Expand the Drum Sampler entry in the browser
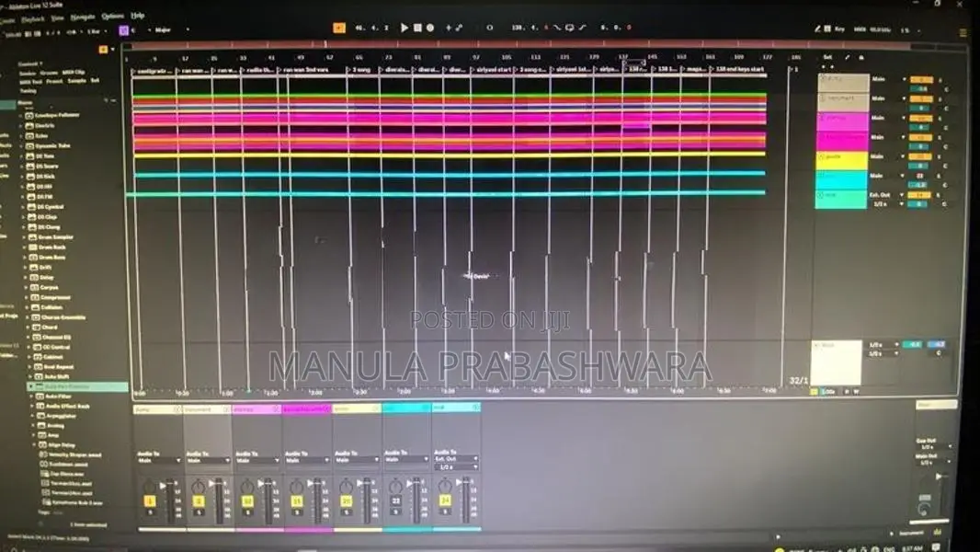 [x=25, y=237]
